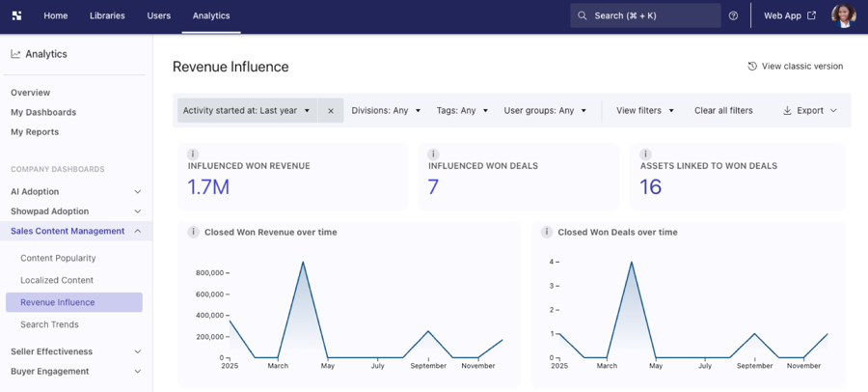Image resolution: width=868 pixels, height=392 pixels.
Task: Click the 16 assets linked value
Action: [651, 187]
